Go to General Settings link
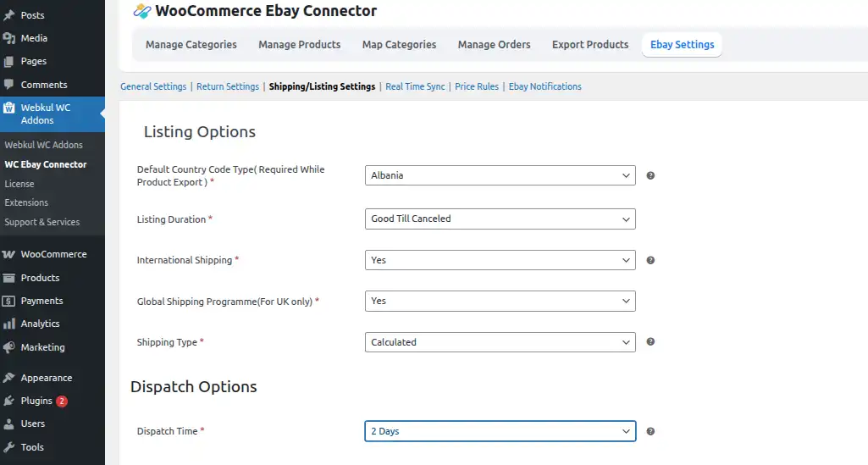Viewport: 868px width, 465px height. [153, 86]
